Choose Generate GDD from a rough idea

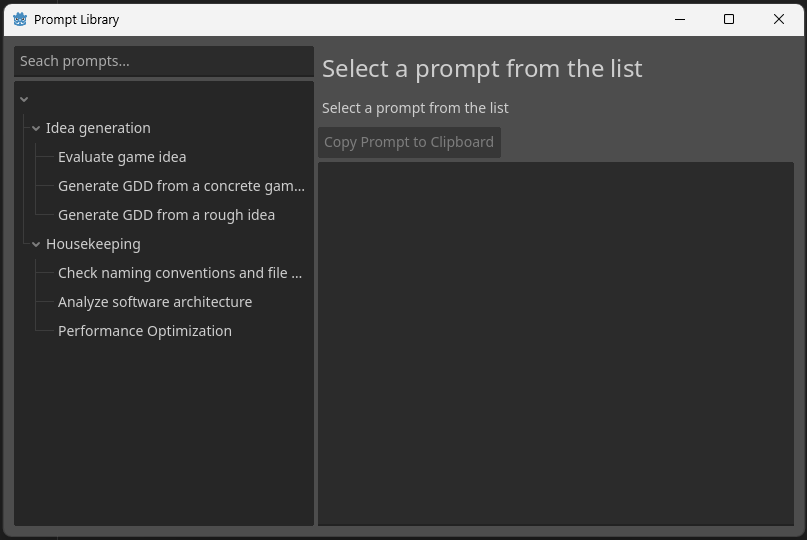tap(166, 215)
